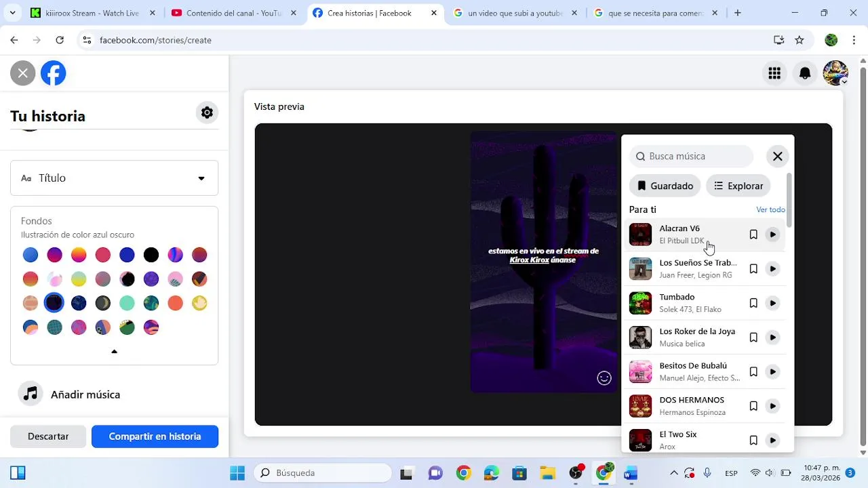Select the Tumbado album thumbnail
The height and width of the screenshot is (488, 868).
coord(640,303)
